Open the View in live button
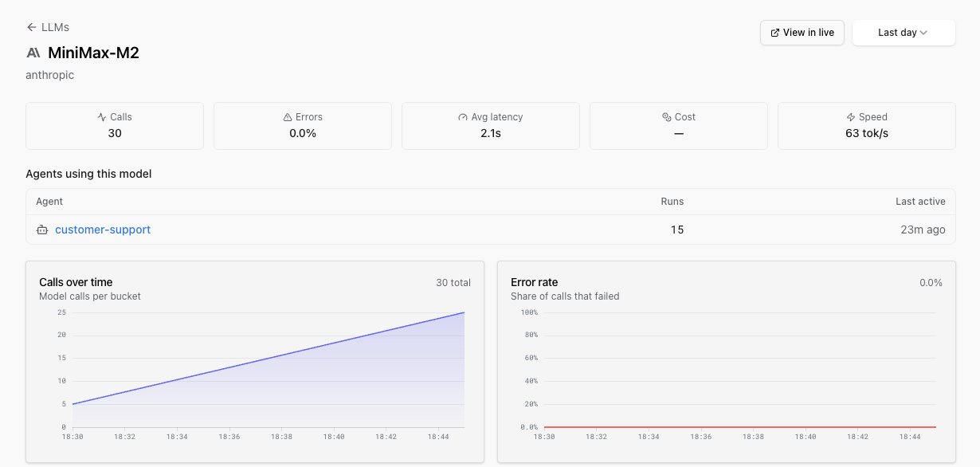This screenshot has height=467, width=980. (x=802, y=33)
